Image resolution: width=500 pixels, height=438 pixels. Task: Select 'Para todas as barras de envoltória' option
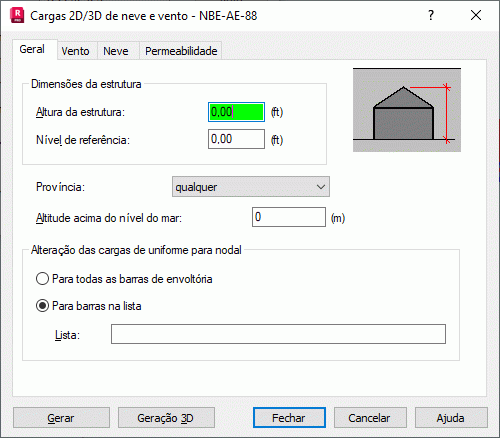[x=124, y=279]
